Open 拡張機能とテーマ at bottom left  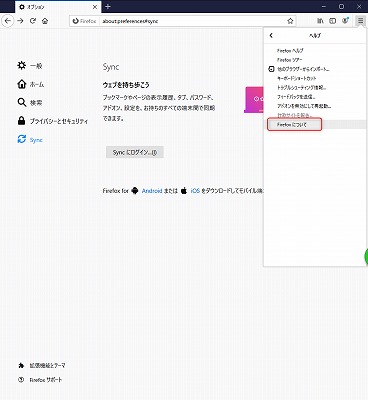(x=42, y=365)
